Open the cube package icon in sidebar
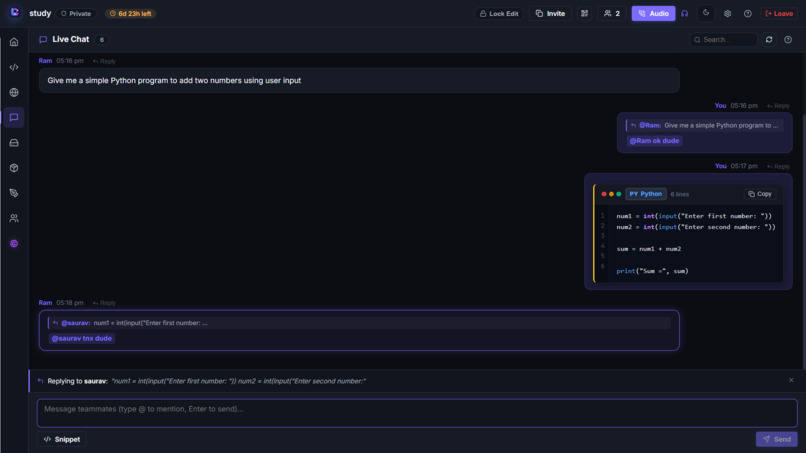The image size is (806, 453). 14,168
